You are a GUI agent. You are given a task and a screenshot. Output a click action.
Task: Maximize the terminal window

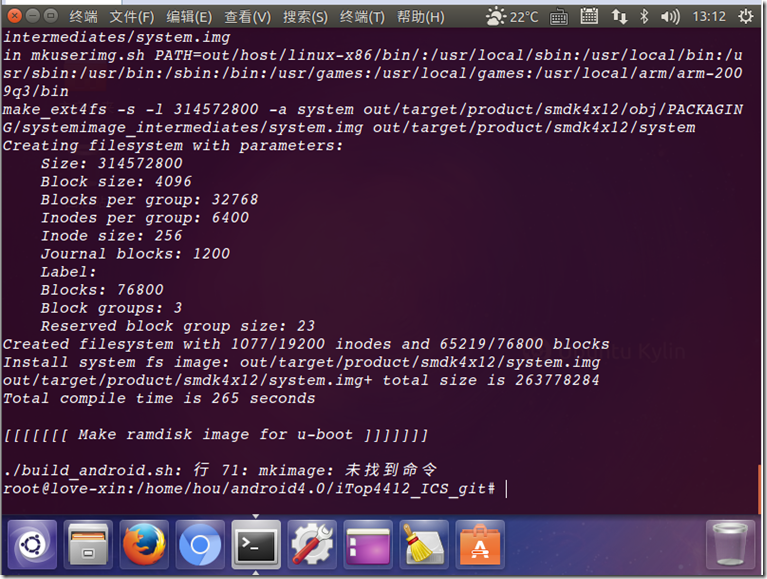[50, 16]
